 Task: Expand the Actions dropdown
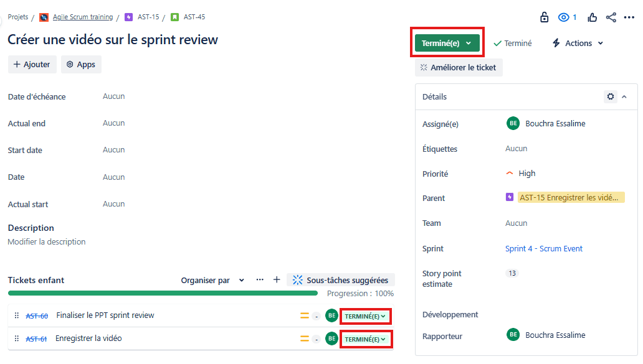click(x=578, y=43)
